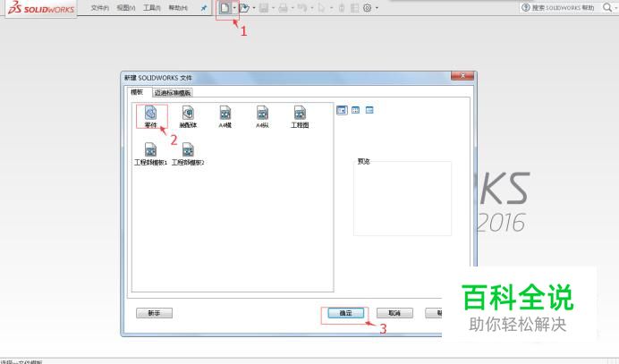Image resolution: width=619 pixels, height=364 pixels.
Task: Select the 零件 part template icon
Action: click(x=151, y=116)
